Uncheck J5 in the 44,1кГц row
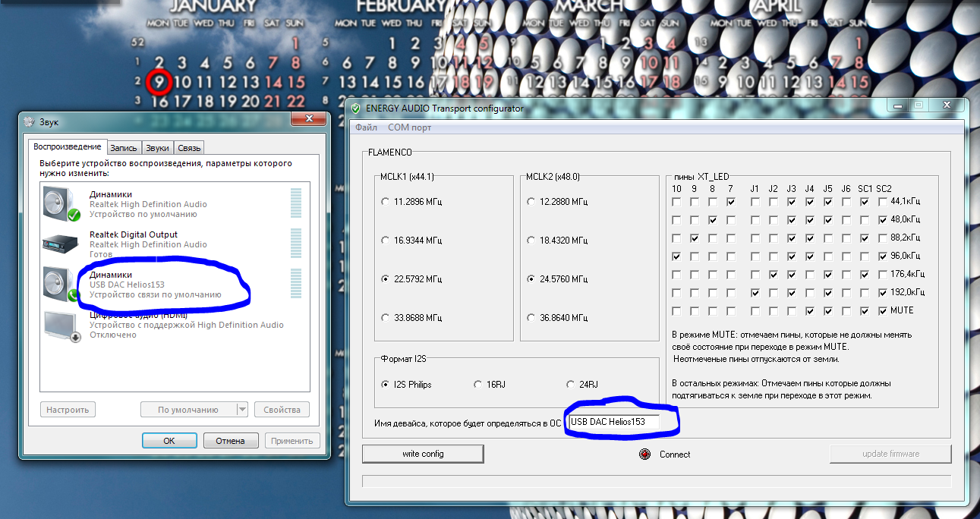 coord(828,202)
